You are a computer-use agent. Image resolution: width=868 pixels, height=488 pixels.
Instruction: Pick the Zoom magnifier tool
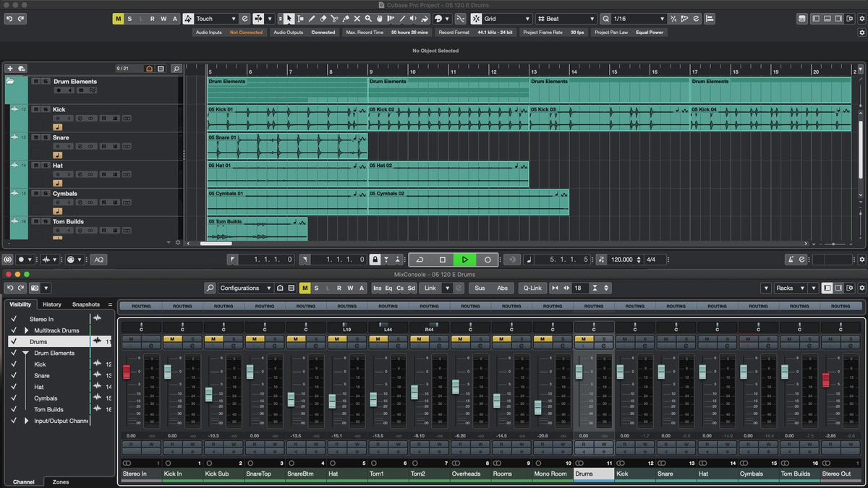(368, 19)
